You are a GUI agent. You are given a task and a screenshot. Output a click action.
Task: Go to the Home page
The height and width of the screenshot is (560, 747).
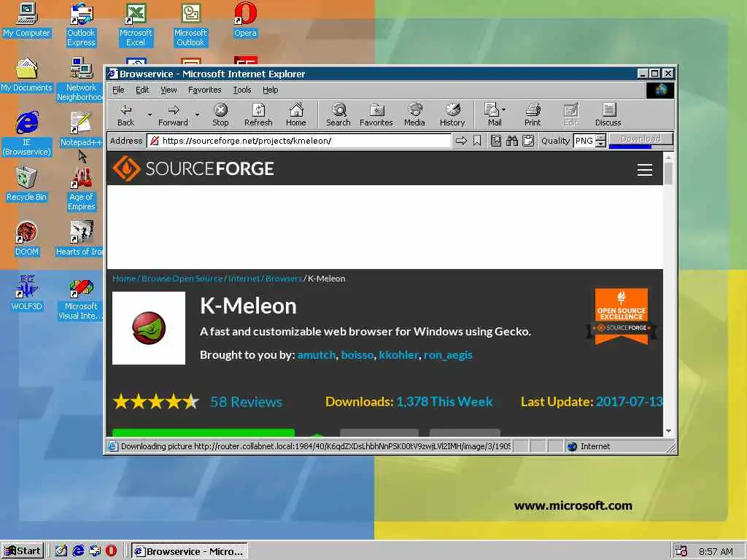coord(296,114)
